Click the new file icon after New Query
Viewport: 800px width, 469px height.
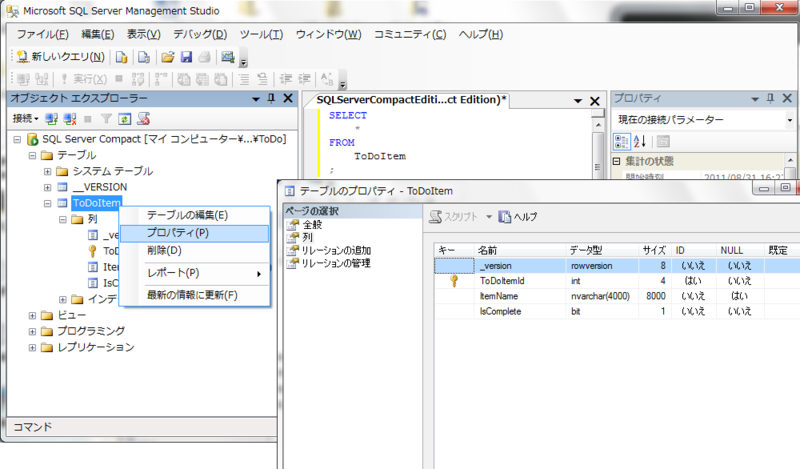coord(121,57)
